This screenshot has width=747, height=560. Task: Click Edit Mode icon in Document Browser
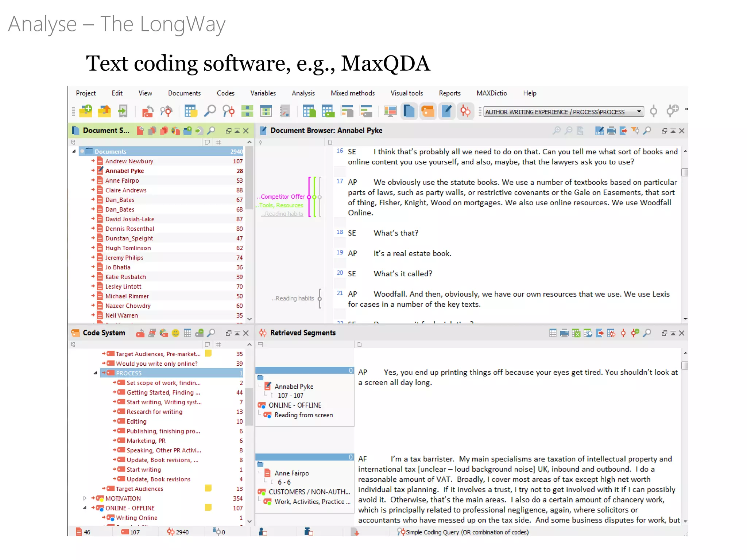tap(599, 131)
